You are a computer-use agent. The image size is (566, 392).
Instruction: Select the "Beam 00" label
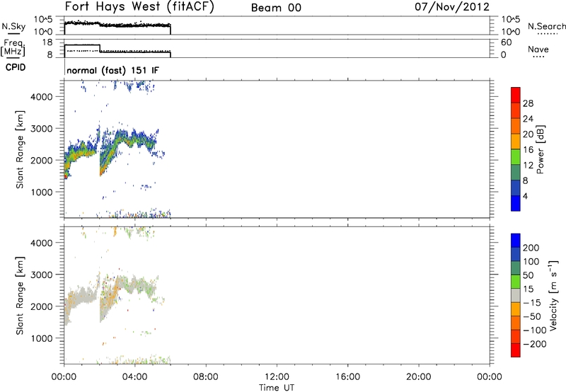tap(276, 8)
